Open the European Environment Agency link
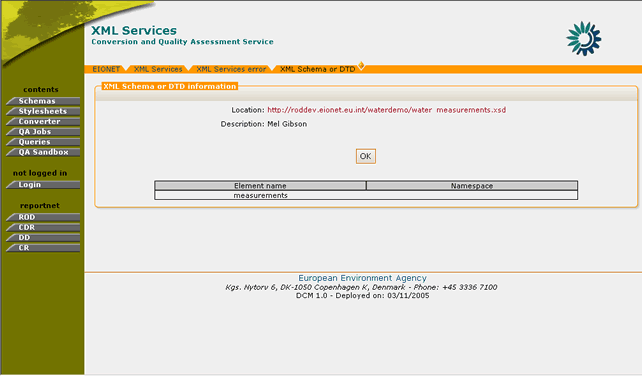 [362, 278]
